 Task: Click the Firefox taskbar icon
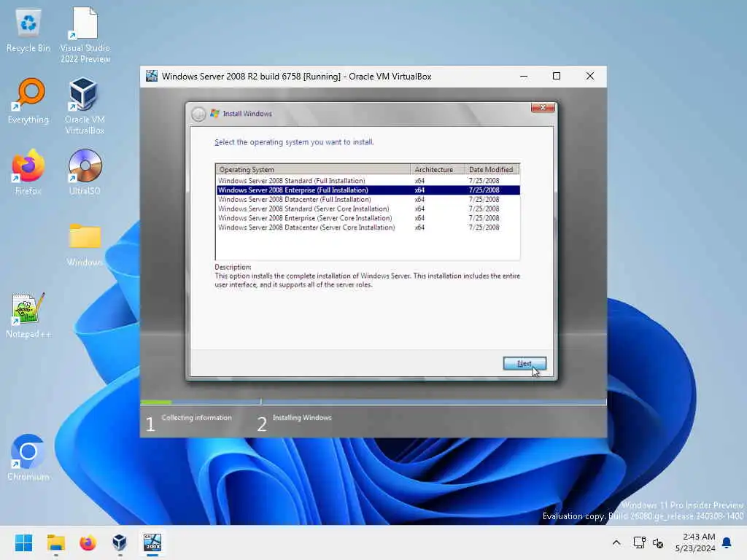coord(88,542)
